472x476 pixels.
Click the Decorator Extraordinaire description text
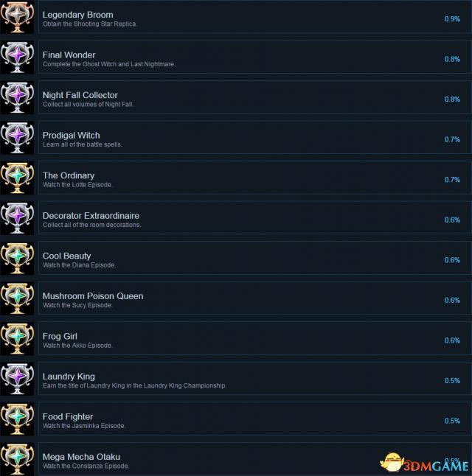pyautogui.click(x=91, y=225)
